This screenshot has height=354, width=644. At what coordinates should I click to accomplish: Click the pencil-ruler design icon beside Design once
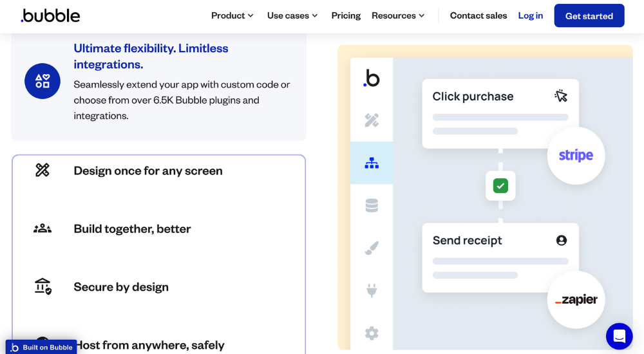point(43,170)
